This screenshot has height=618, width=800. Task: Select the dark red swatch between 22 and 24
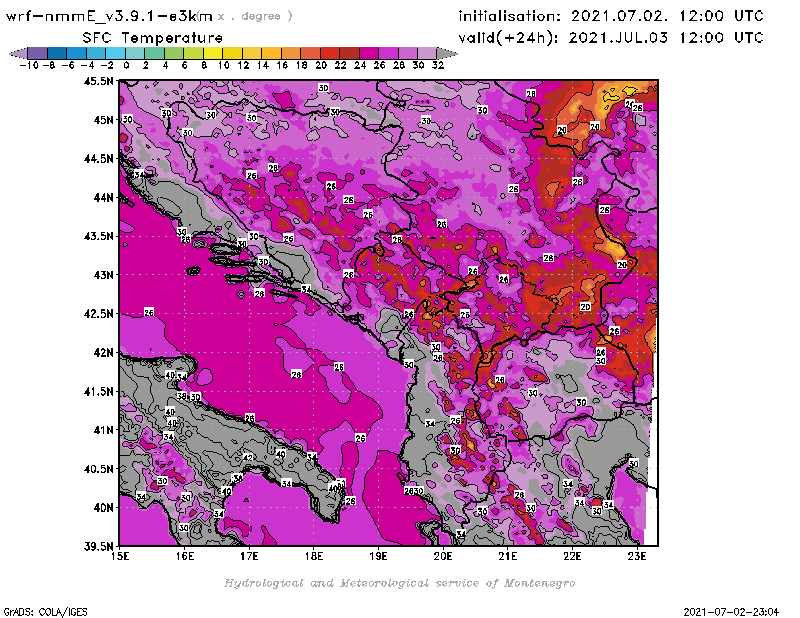coord(349,53)
